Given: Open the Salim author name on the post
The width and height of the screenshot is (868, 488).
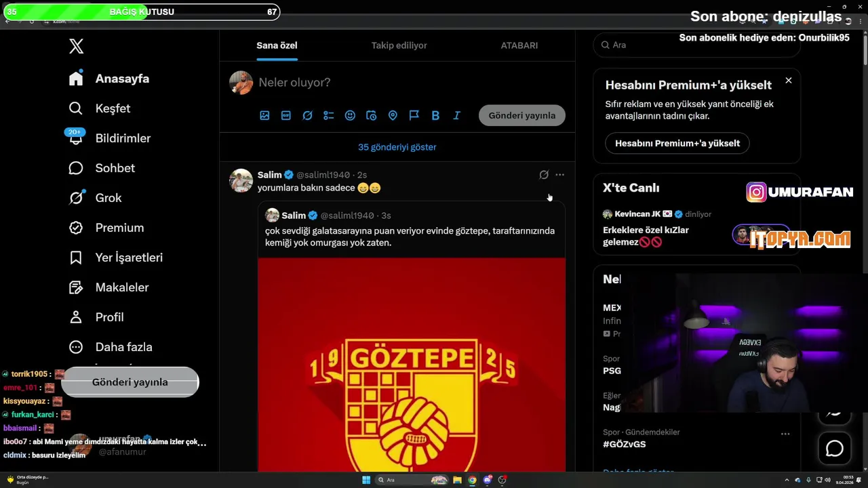Looking at the screenshot, I should pos(270,175).
